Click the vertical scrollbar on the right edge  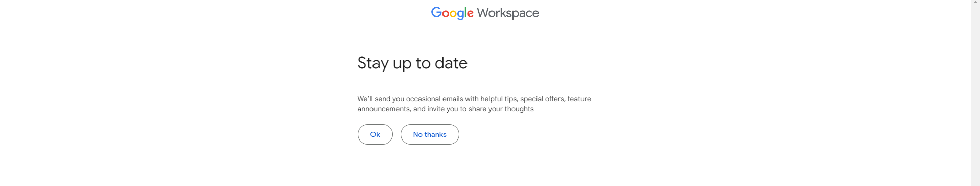tap(975, 93)
